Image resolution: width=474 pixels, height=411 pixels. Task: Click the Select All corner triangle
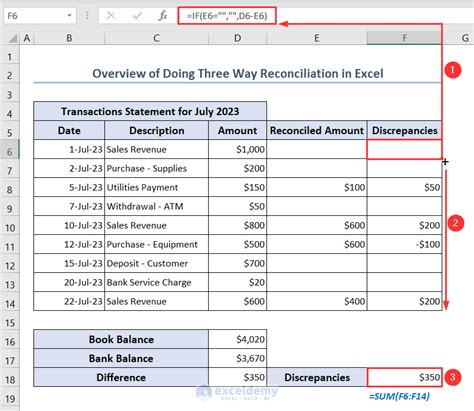point(12,38)
